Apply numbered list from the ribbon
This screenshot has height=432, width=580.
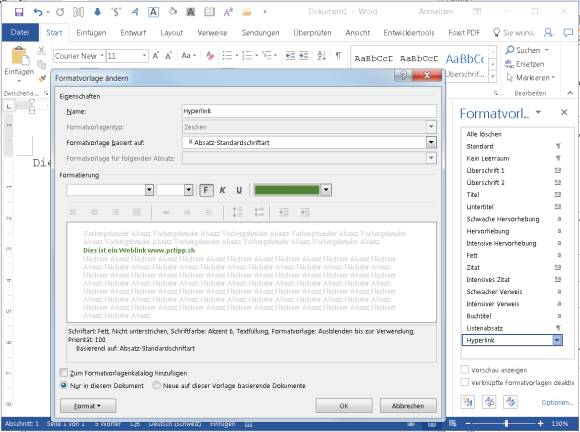pyautogui.click(x=247, y=56)
